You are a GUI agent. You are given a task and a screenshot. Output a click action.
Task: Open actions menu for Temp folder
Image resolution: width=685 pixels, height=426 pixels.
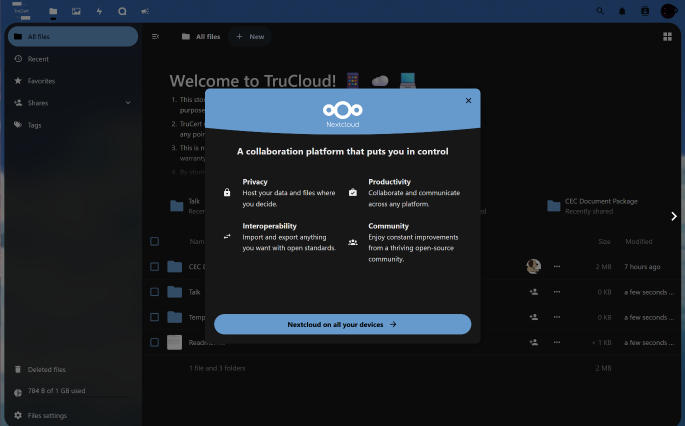[x=557, y=317]
